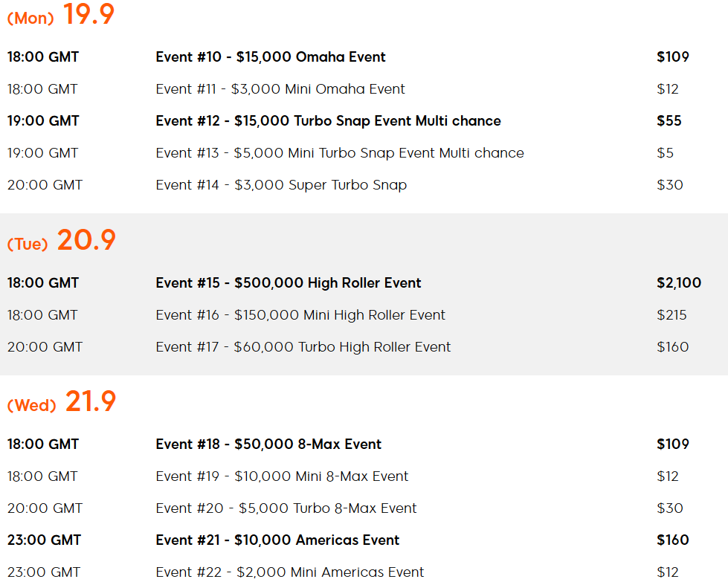
Task: Select Event #21 $10,000 Americas Event
Action: [x=277, y=540]
